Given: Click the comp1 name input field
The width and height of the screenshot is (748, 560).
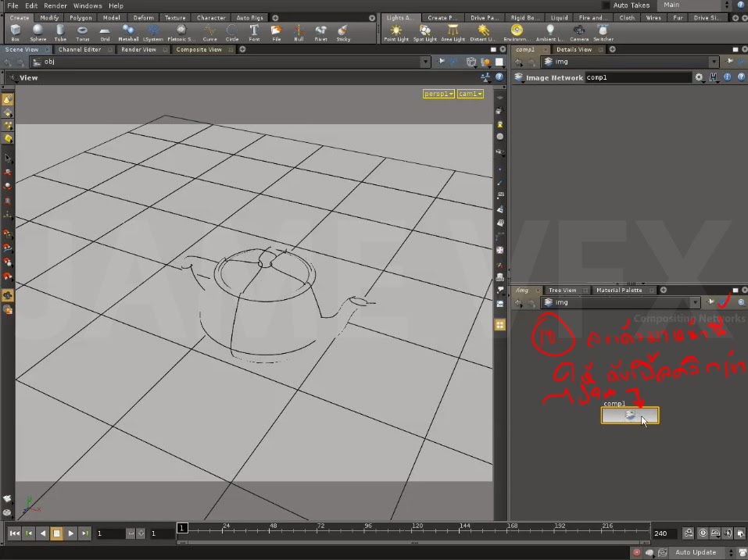Looking at the screenshot, I should click(638, 77).
